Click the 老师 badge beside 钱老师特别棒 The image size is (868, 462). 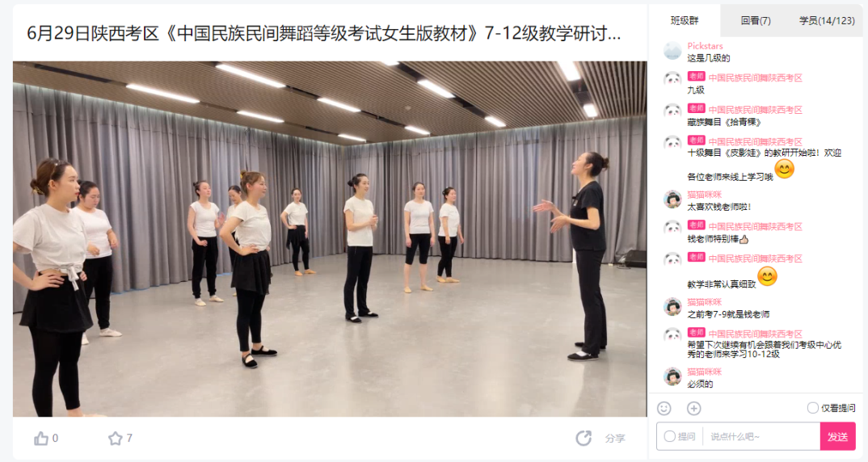click(x=696, y=225)
